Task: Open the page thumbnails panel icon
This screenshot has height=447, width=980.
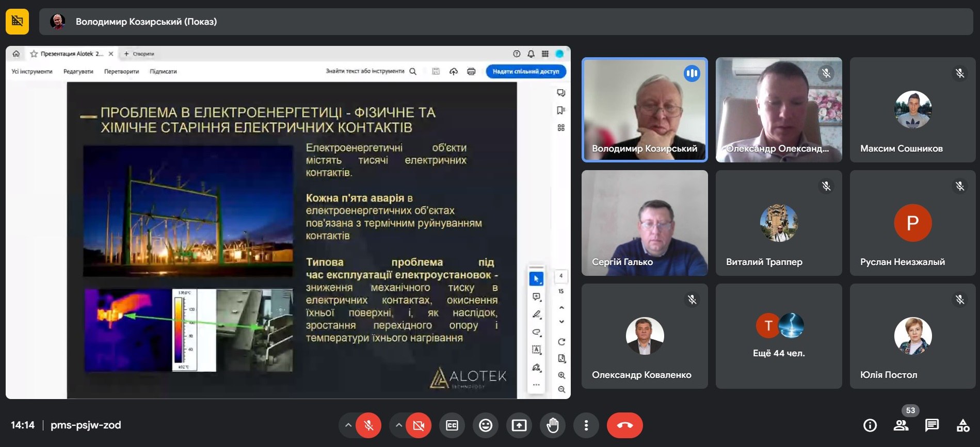Action: point(561,127)
